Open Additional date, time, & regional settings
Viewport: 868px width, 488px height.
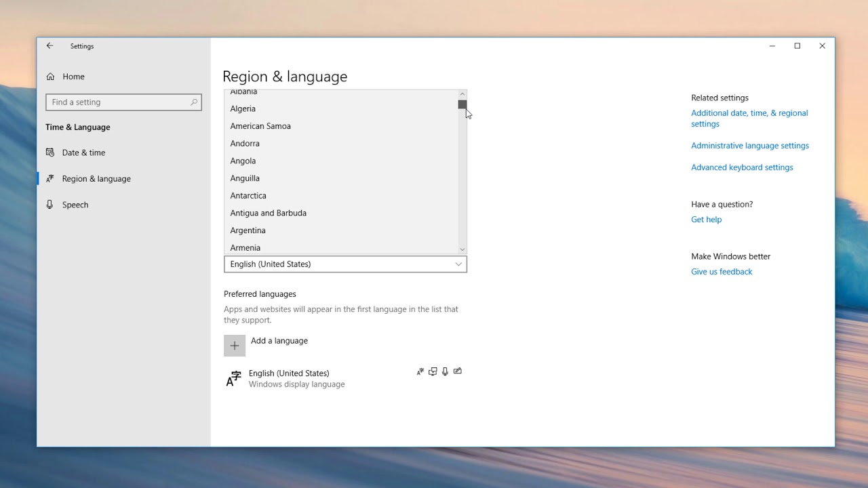pos(749,119)
